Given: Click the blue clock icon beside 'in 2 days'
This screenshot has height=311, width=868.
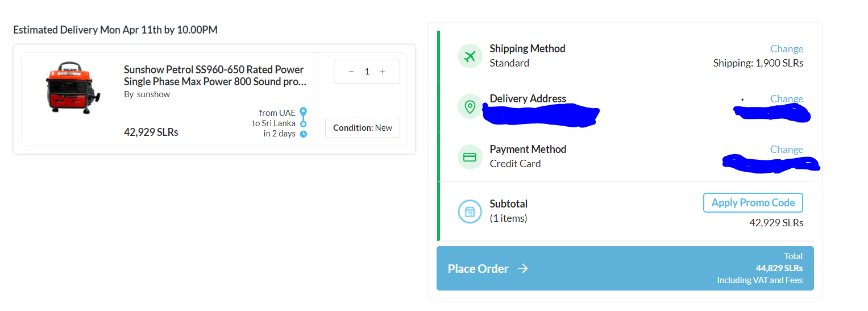Looking at the screenshot, I should (x=303, y=134).
